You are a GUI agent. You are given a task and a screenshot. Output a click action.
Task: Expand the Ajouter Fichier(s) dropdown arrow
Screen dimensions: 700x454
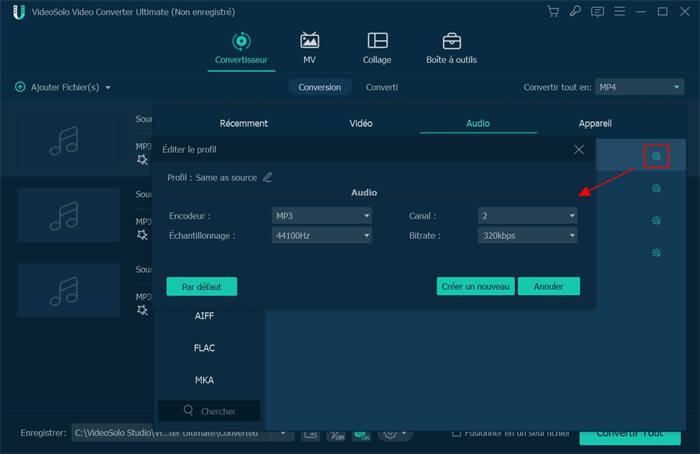point(108,87)
